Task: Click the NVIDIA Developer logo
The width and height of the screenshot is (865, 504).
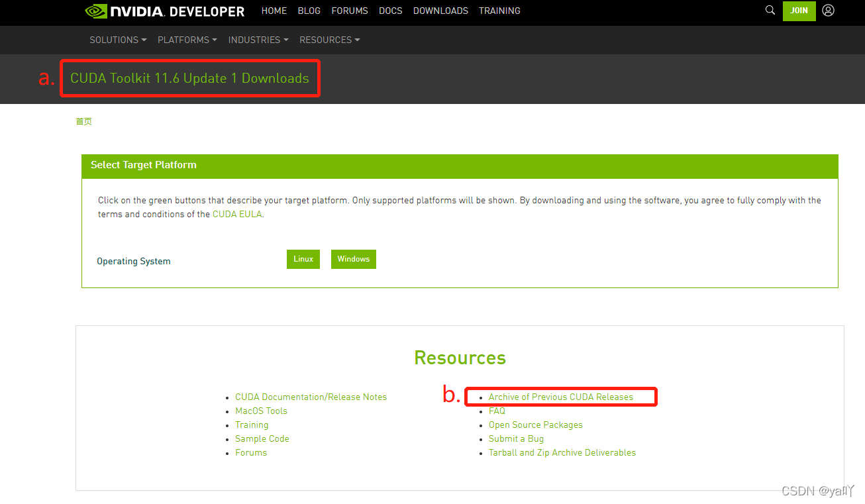Action: pyautogui.click(x=165, y=11)
